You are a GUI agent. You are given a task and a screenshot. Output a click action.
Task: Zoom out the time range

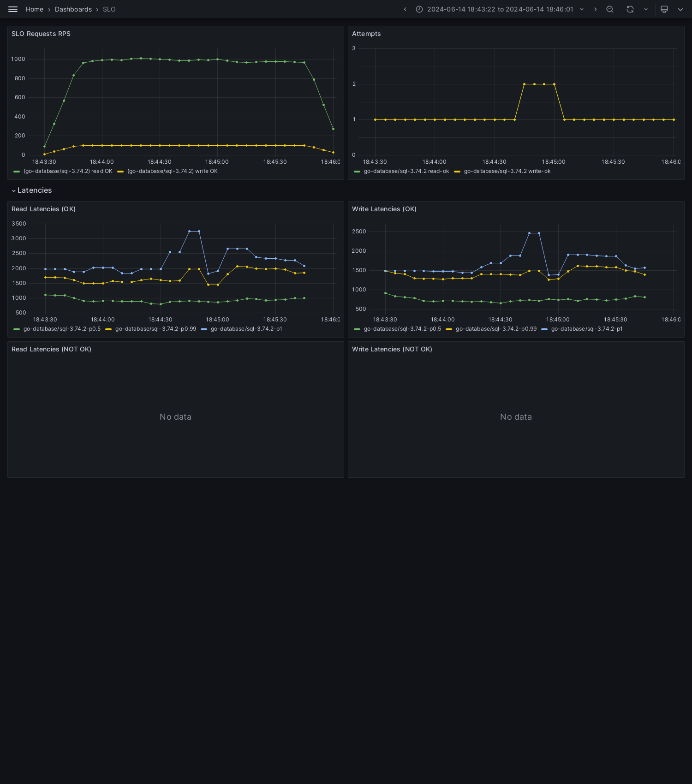point(610,9)
